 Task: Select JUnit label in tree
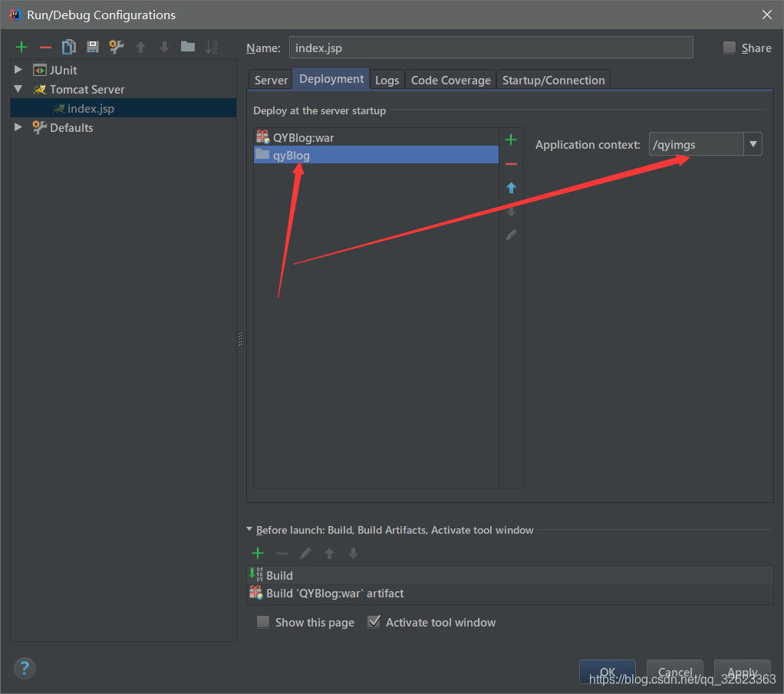pyautogui.click(x=63, y=70)
